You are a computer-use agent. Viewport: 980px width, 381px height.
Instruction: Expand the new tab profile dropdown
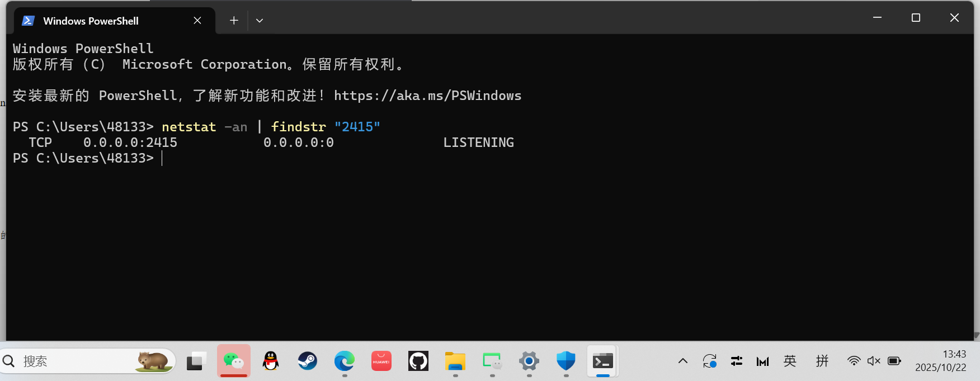(260, 21)
